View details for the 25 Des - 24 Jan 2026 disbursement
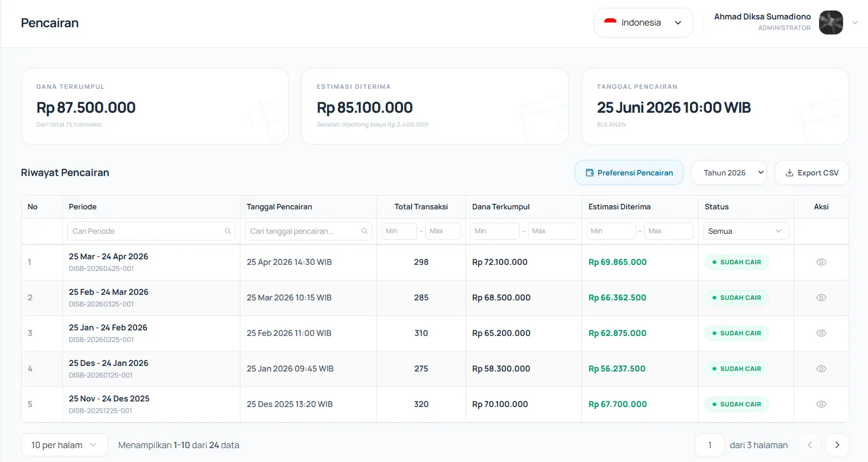This screenshot has width=868, height=462. pyautogui.click(x=821, y=369)
